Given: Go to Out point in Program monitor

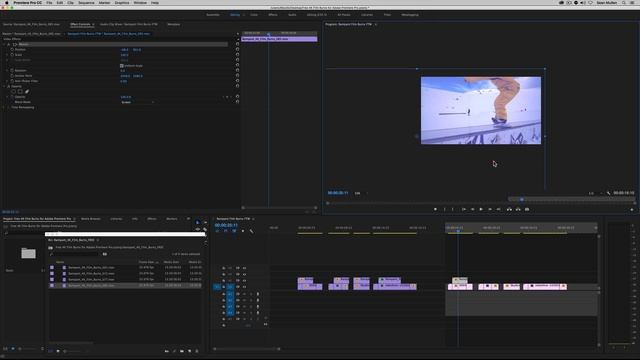Looking at the screenshot, I should click(499, 209).
